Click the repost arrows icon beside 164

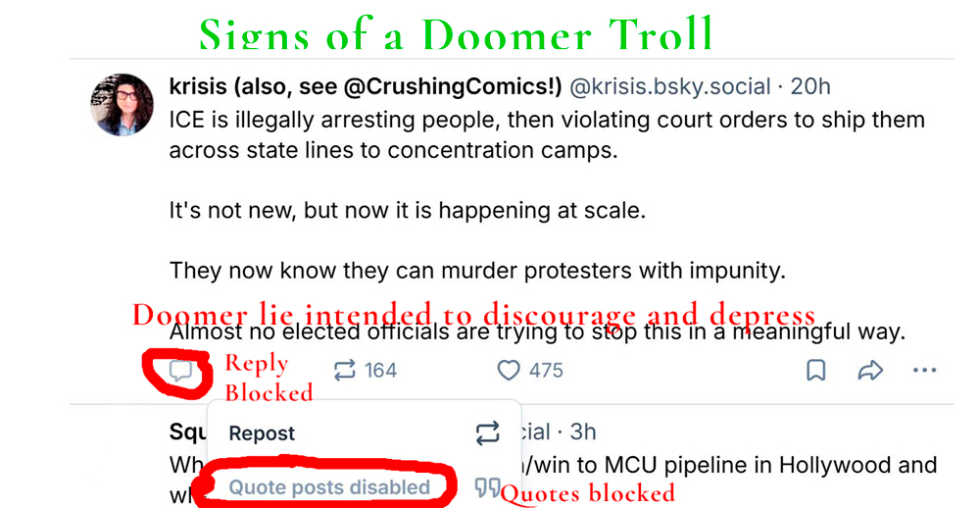344,371
